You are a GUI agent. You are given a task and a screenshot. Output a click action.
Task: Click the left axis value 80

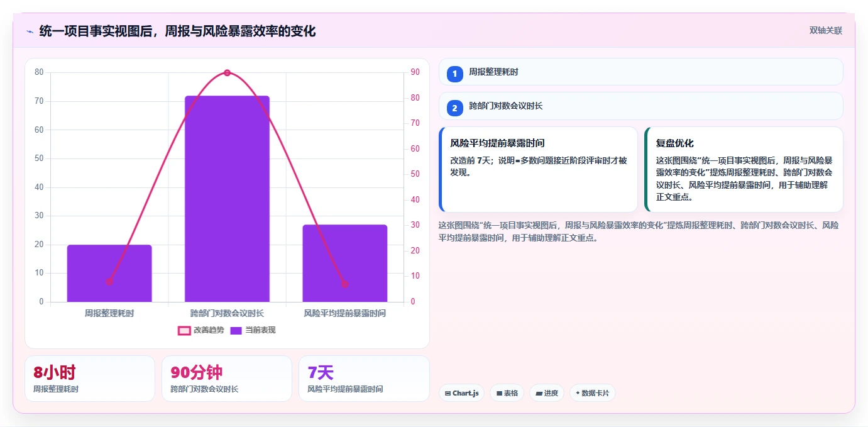point(39,72)
